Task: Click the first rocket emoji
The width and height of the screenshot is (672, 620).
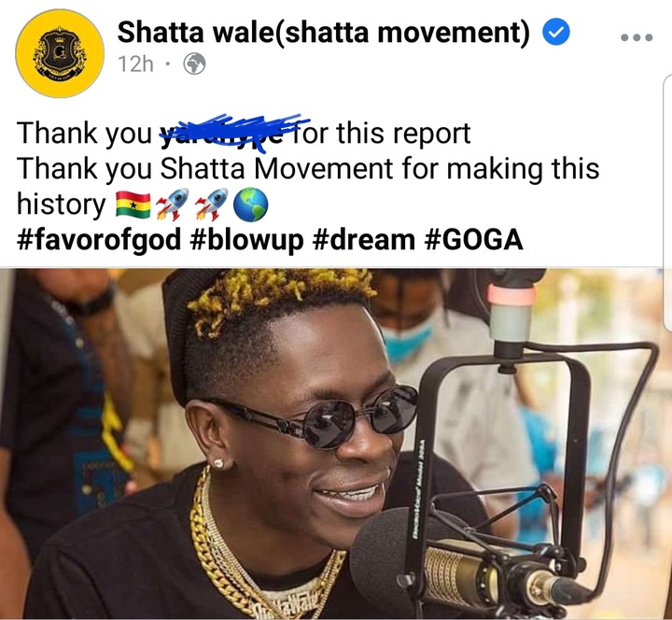Action: (x=172, y=204)
